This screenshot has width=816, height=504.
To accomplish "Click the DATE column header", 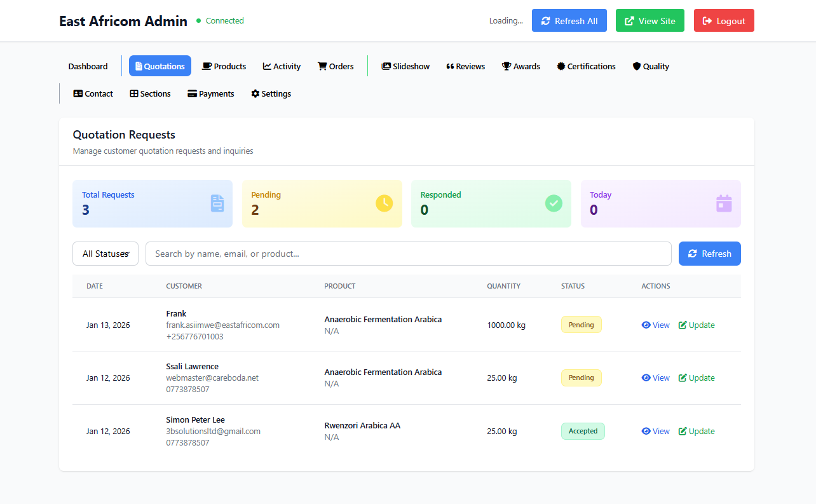I will (x=95, y=286).
